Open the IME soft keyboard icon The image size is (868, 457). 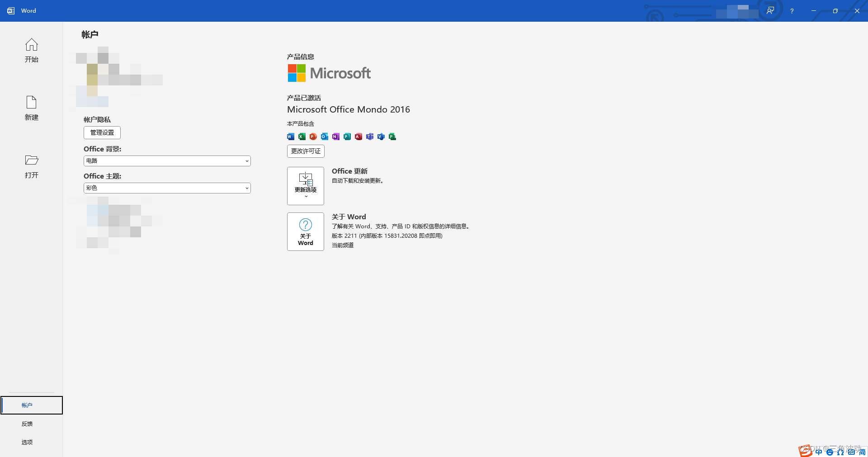pos(851,452)
